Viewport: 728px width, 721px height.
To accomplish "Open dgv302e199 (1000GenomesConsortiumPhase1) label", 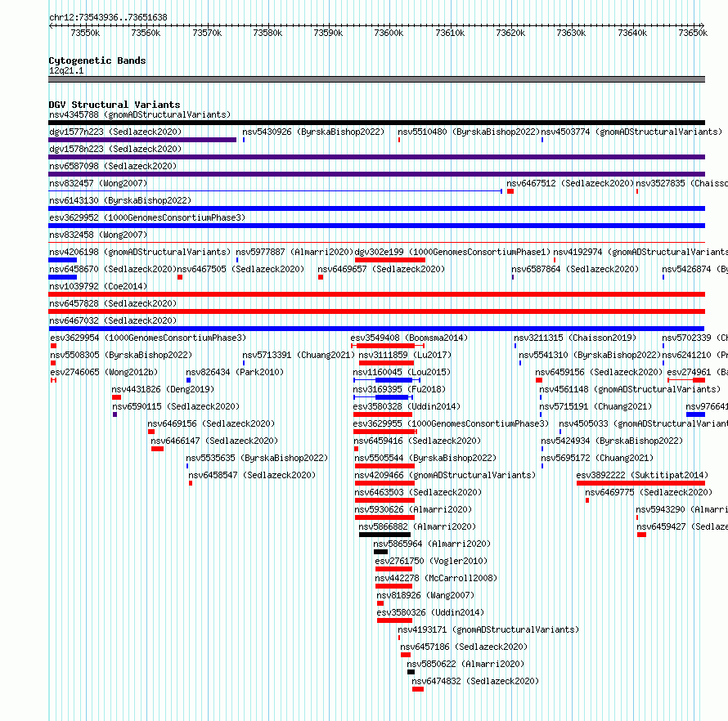I will [452, 252].
